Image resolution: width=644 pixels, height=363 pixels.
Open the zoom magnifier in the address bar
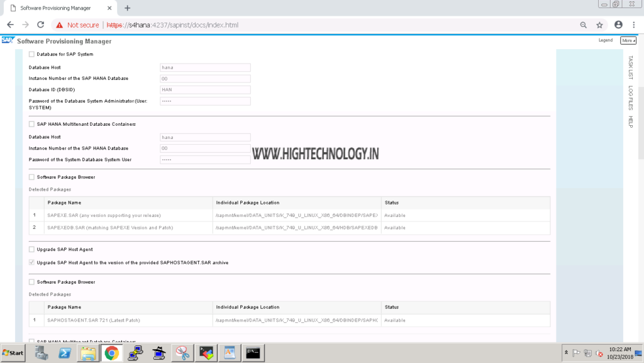(583, 25)
